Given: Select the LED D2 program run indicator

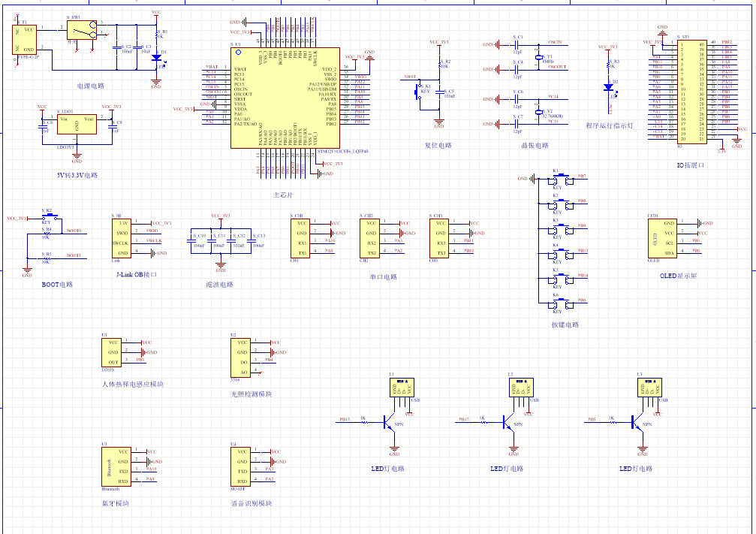Looking at the screenshot, I should [609, 86].
